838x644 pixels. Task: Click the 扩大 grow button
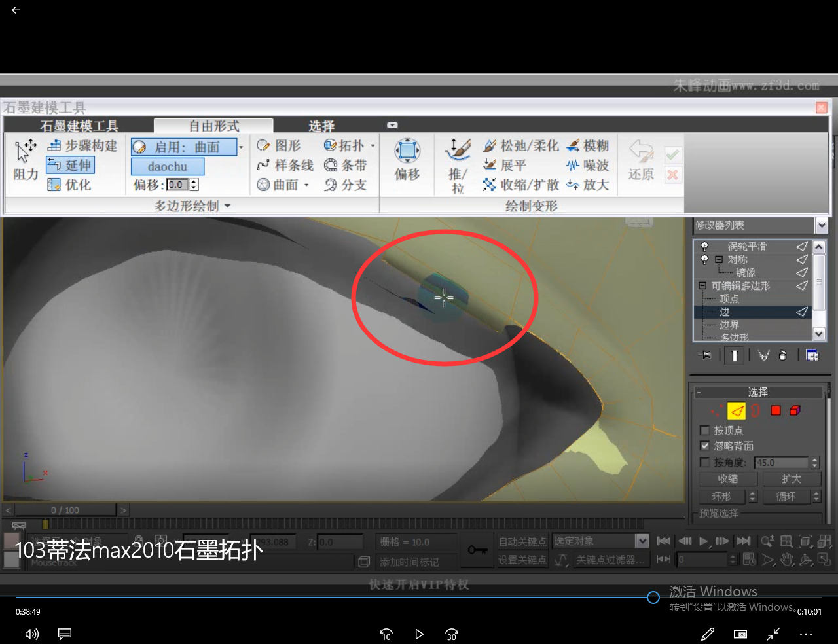point(791,478)
